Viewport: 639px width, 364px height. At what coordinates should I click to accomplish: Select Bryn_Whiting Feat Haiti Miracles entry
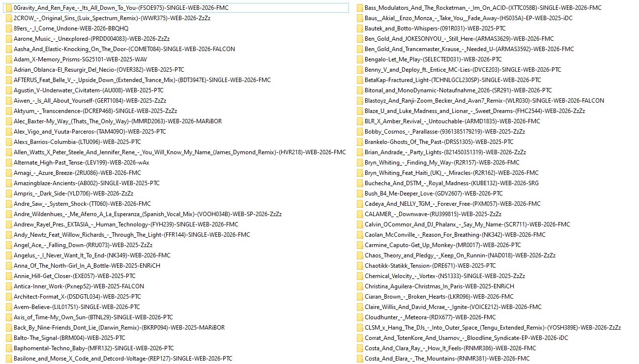point(452,173)
